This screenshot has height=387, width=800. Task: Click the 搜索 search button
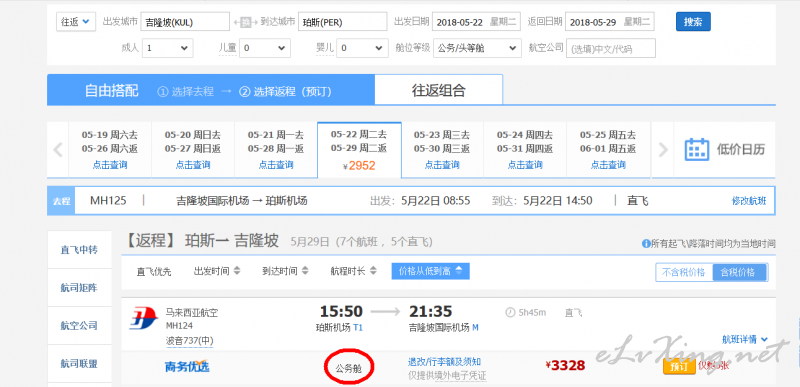point(693,22)
